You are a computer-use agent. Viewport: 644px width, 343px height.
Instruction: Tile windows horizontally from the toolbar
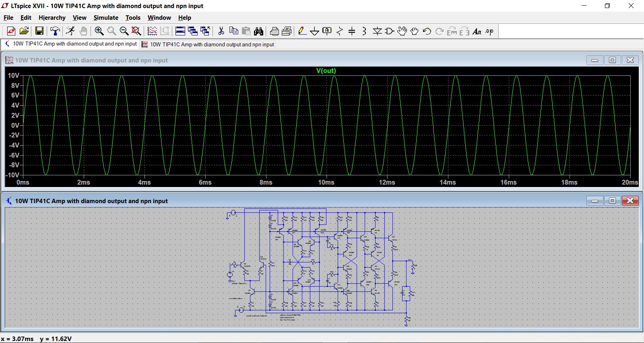pyautogui.click(x=180, y=31)
